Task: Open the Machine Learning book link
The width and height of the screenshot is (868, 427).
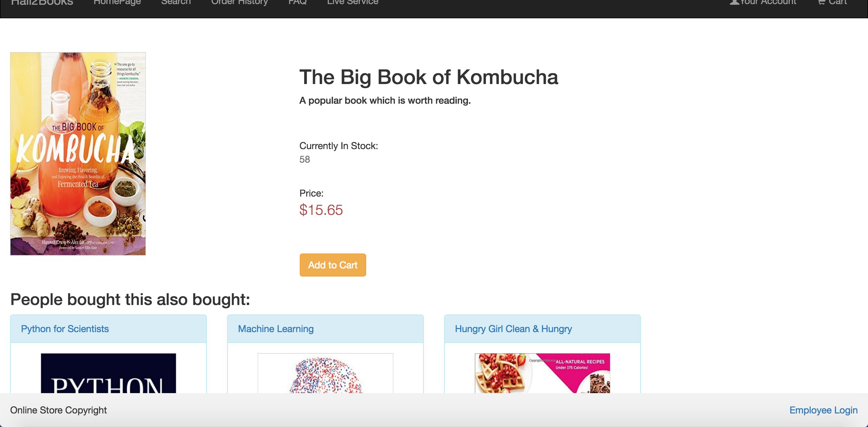Action: click(276, 329)
